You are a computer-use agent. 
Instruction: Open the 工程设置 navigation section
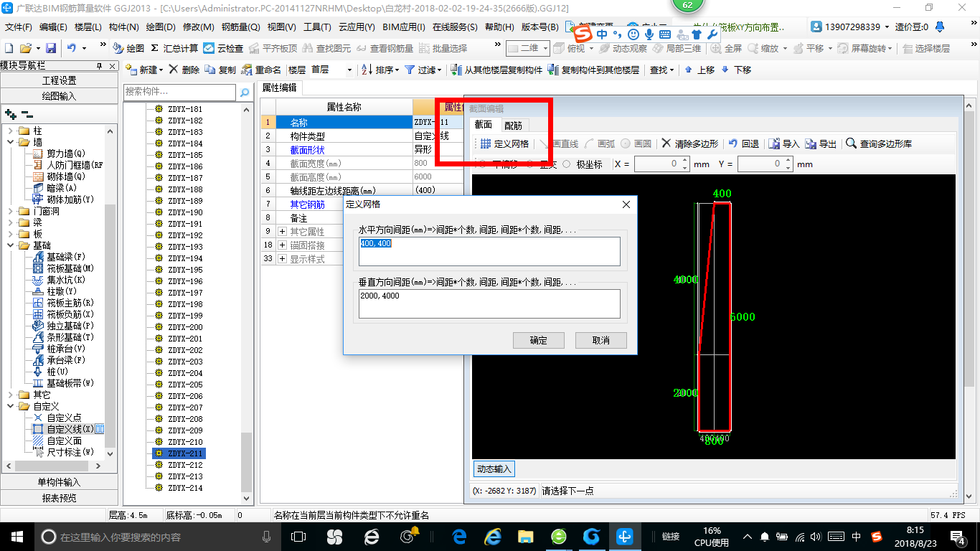tap(59, 80)
